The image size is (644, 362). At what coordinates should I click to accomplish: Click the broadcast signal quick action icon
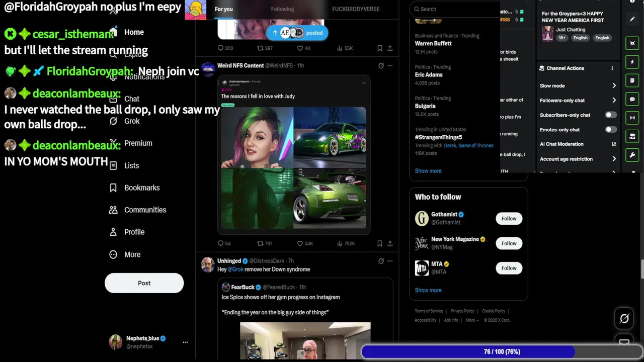coord(632,118)
